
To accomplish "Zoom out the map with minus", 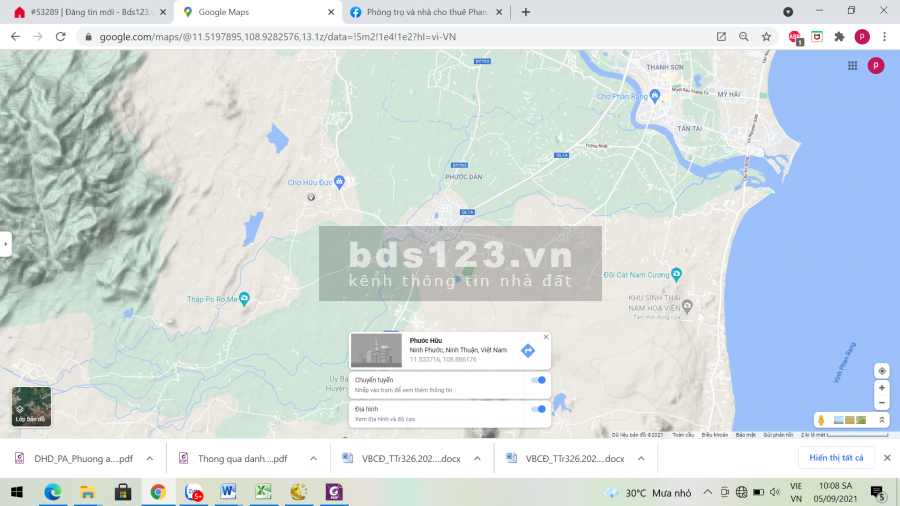I will click(882, 403).
